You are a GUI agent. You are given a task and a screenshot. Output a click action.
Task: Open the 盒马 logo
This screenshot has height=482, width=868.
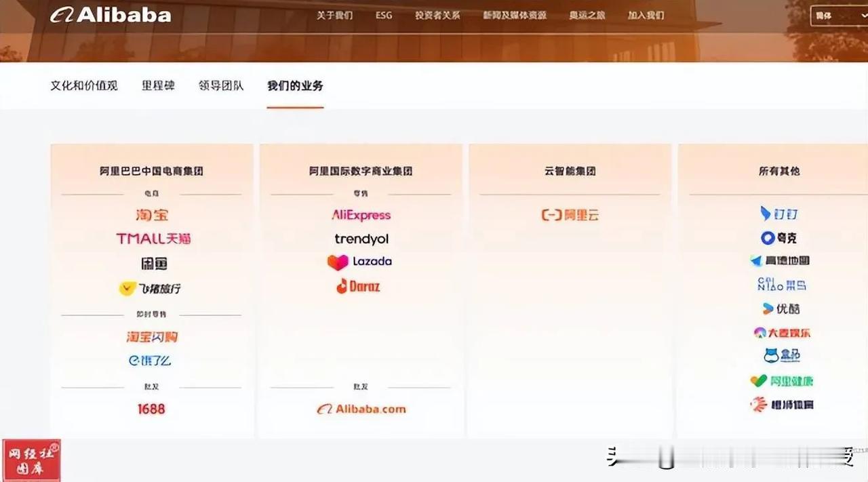[781, 355]
